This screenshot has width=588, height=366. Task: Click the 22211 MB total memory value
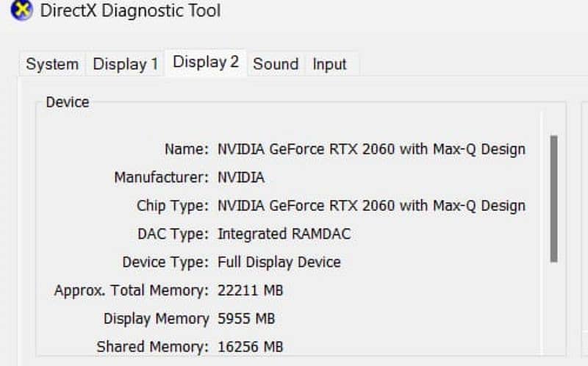(250, 290)
